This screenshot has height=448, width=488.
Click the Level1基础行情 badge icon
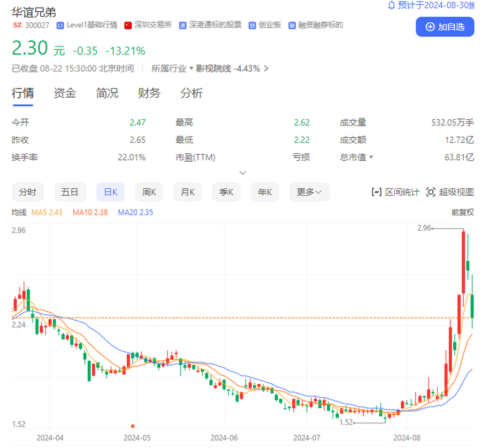tap(60, 26)
